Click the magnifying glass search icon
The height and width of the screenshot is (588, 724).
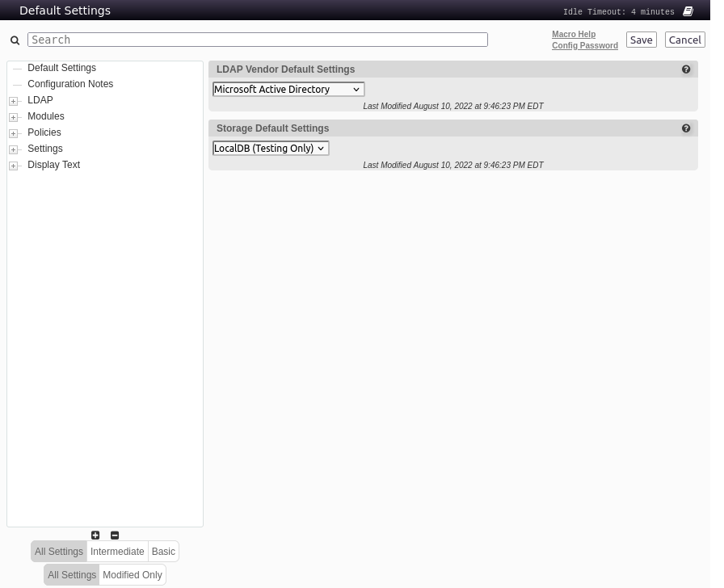[15, 40]
